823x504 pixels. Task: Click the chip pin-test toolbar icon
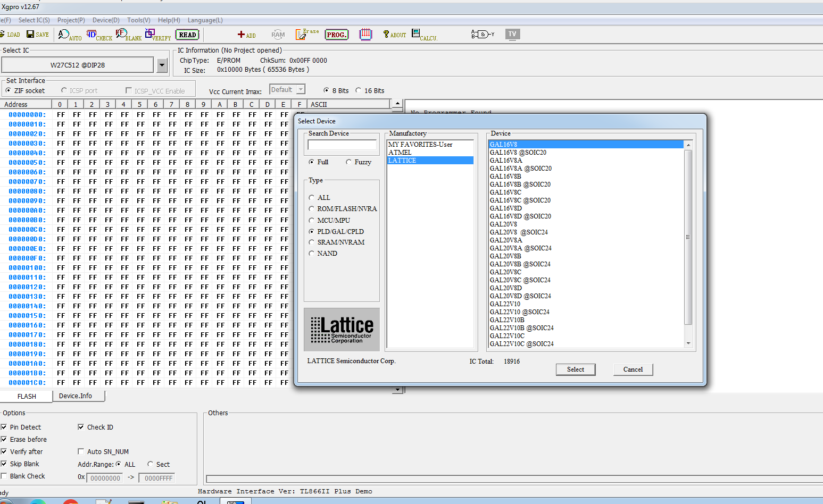[x=365, y=35]
